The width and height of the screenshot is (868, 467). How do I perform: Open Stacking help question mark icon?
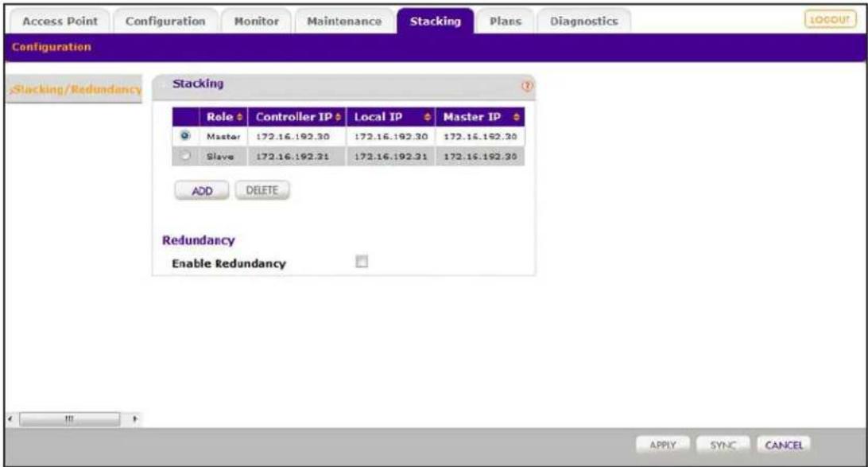click(x=527, y=86)
